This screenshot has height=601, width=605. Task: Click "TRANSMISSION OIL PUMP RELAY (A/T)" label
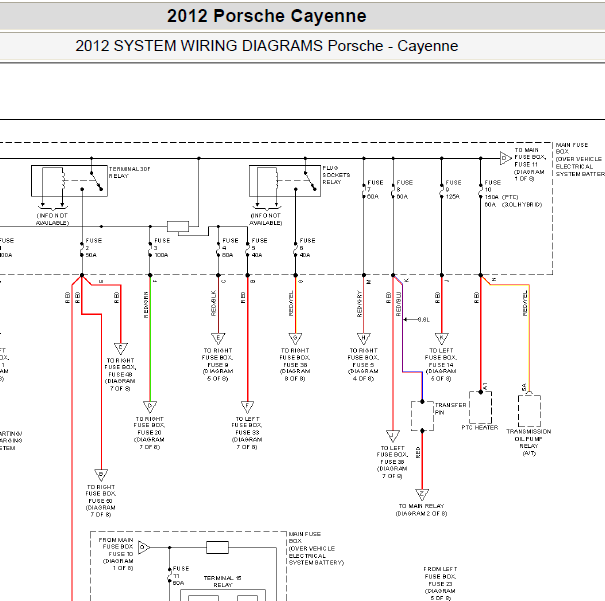point(529,442)
